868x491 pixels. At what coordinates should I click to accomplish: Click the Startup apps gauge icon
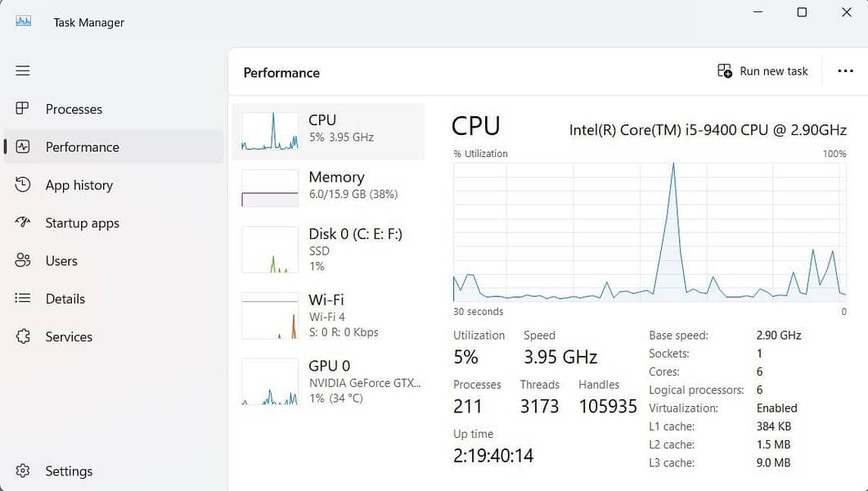pos(23,223)
